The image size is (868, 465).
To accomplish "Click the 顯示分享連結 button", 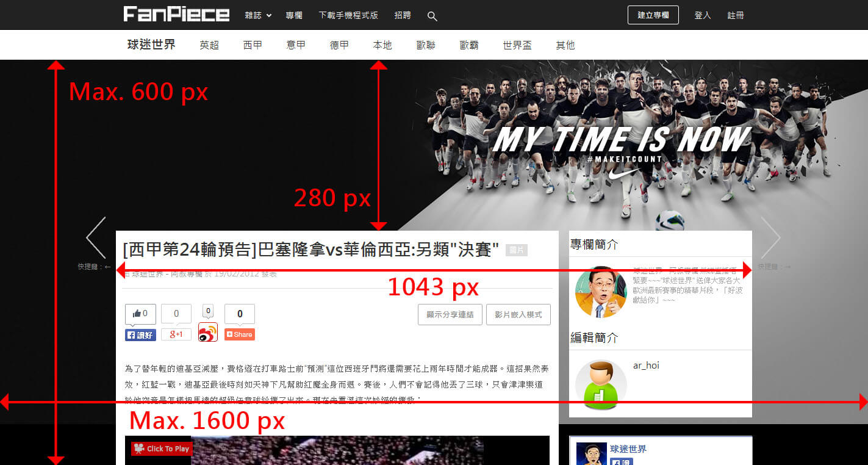I will (450, 315).
